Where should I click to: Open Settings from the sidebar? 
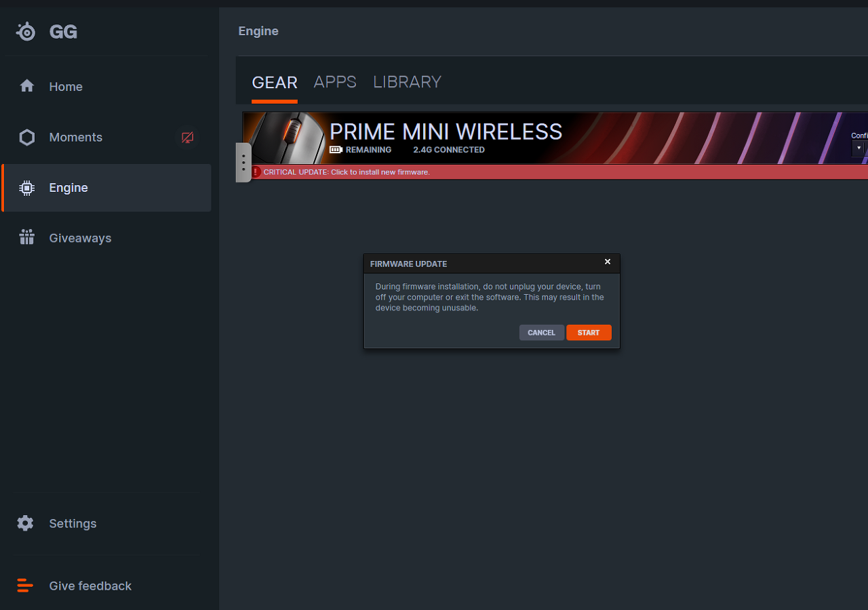[x=107, y=523]
